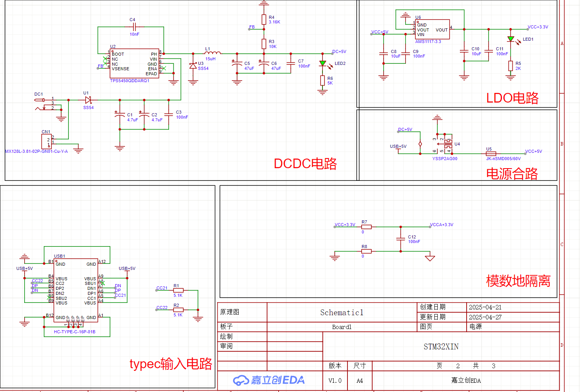Click the Schematic1 title block field
The height and width of the screenshot is (392, 580).
click(342, 313)
